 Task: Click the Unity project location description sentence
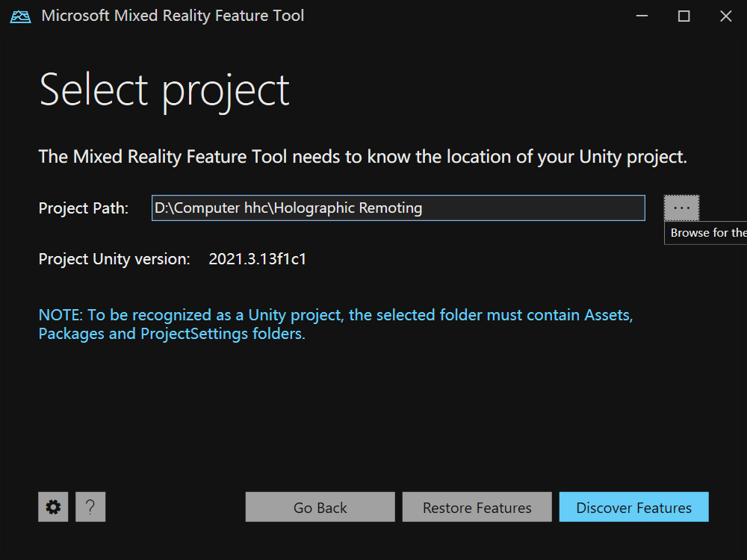(x=362, y=157)
